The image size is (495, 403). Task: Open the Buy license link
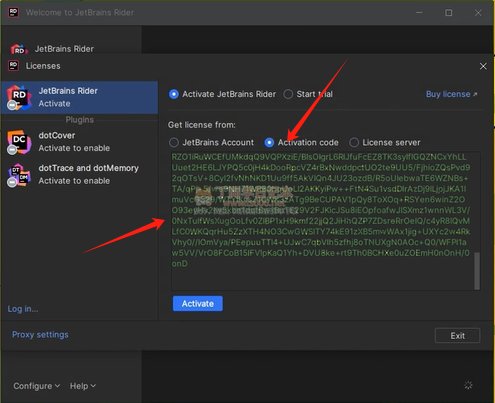click(451, 94)
